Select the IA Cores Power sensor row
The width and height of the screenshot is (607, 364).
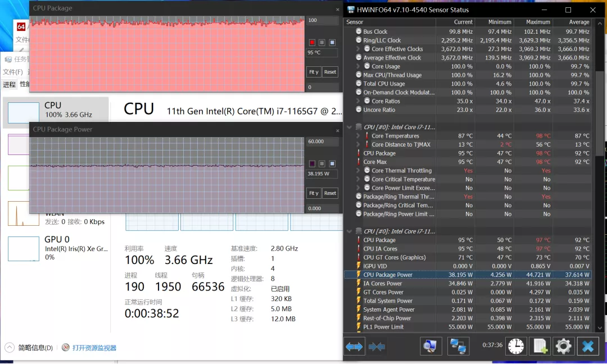[468, 283]
